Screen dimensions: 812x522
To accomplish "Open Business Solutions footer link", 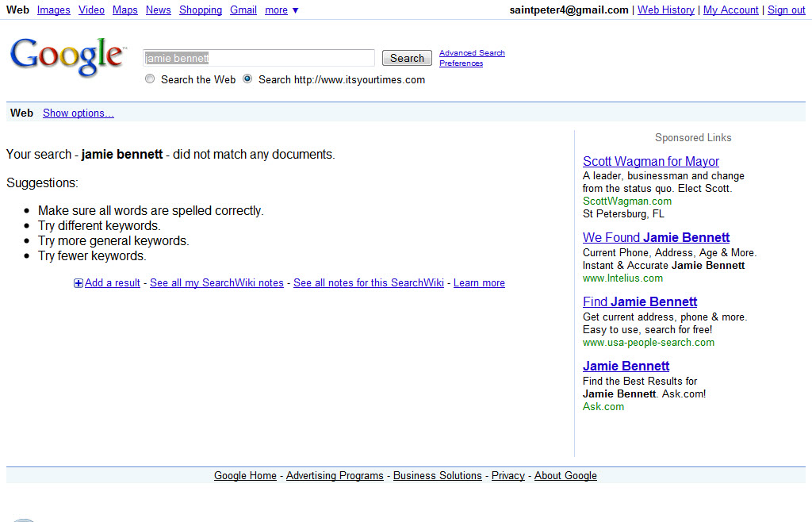I will (437, 475).
